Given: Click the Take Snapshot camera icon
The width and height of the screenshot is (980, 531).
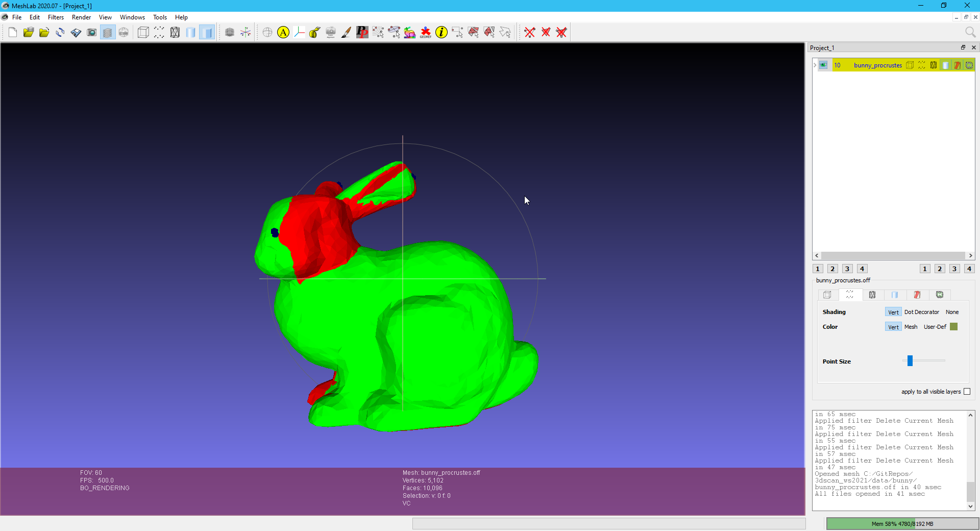Looking at the screenshot, I should [91, 33].
